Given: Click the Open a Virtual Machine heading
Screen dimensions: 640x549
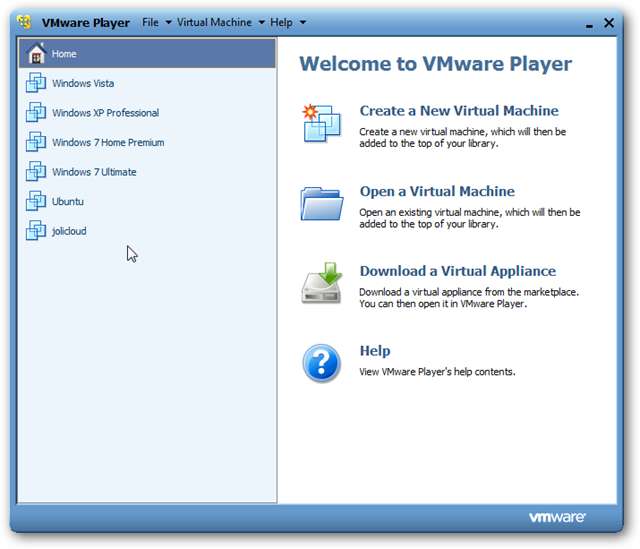Looking at the screenshot, I should pos(437,191).
